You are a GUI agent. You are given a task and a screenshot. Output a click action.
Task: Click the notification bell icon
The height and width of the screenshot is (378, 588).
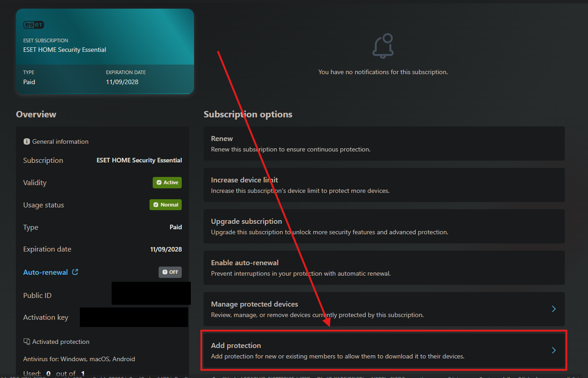pos(383,45)
